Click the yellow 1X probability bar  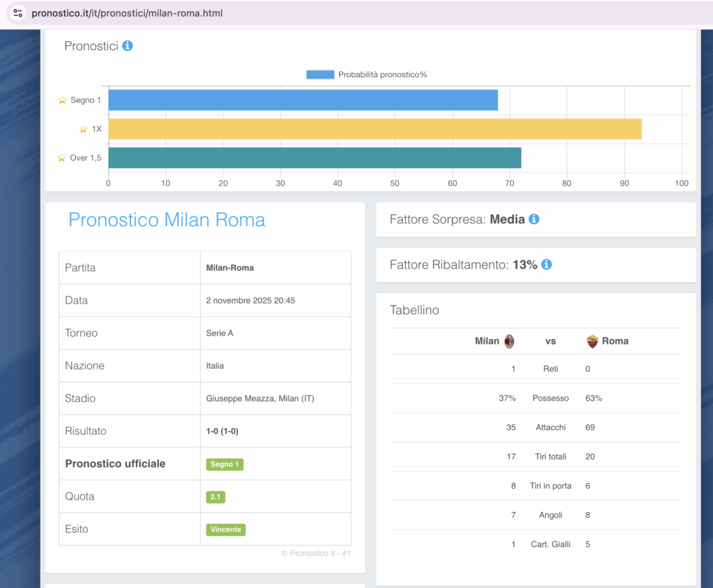tap(375, 129)
